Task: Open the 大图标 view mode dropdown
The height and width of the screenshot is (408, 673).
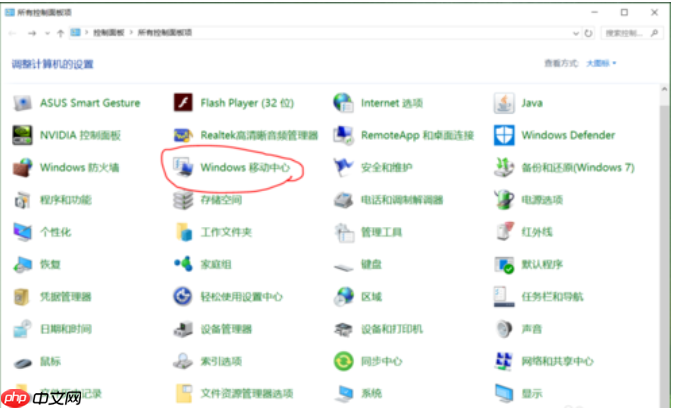Action: (601, 63)
